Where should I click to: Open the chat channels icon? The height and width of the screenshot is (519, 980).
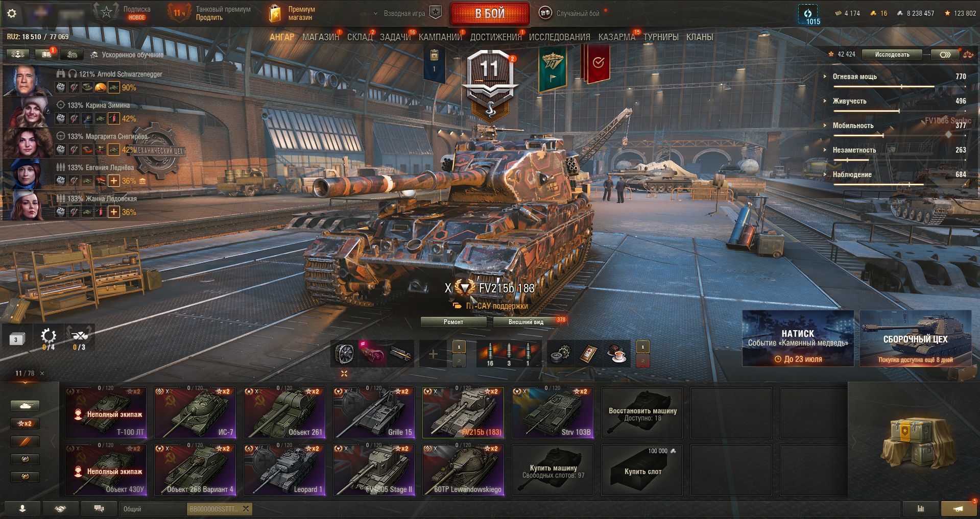tap(99, 508)
